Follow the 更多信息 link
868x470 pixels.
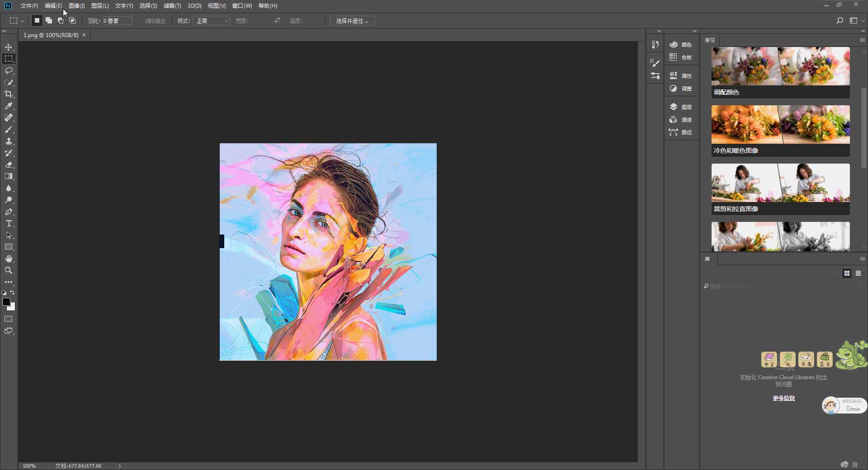coord(783,398)
